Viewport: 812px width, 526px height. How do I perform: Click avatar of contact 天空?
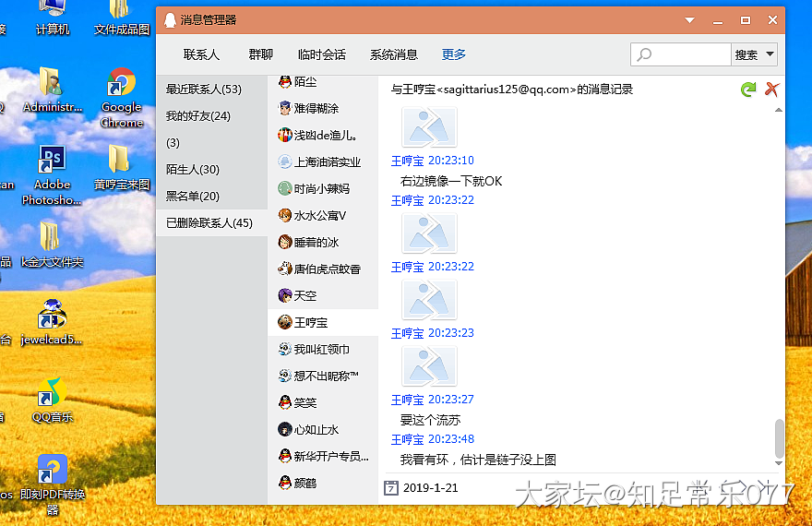click(285, 295)
